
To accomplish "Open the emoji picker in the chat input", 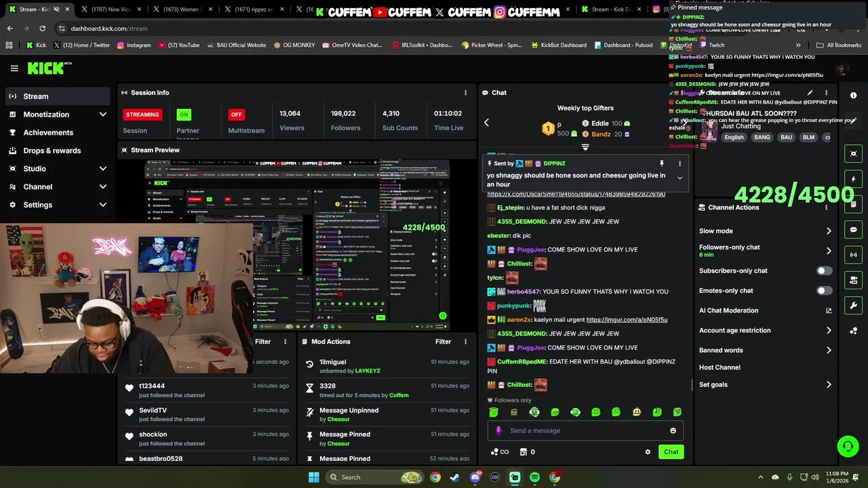I will point(673,430).
